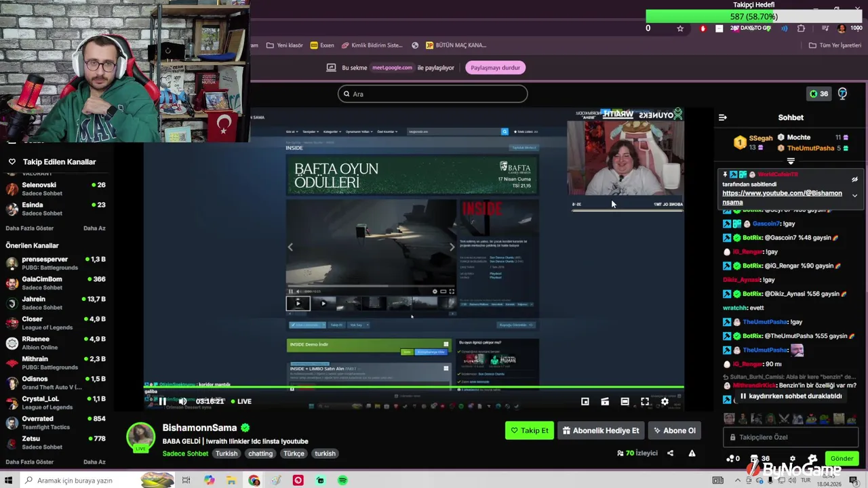Open Tüm Yer İşaretleri folder
This screenshot has height=488, width=868.
835,45
